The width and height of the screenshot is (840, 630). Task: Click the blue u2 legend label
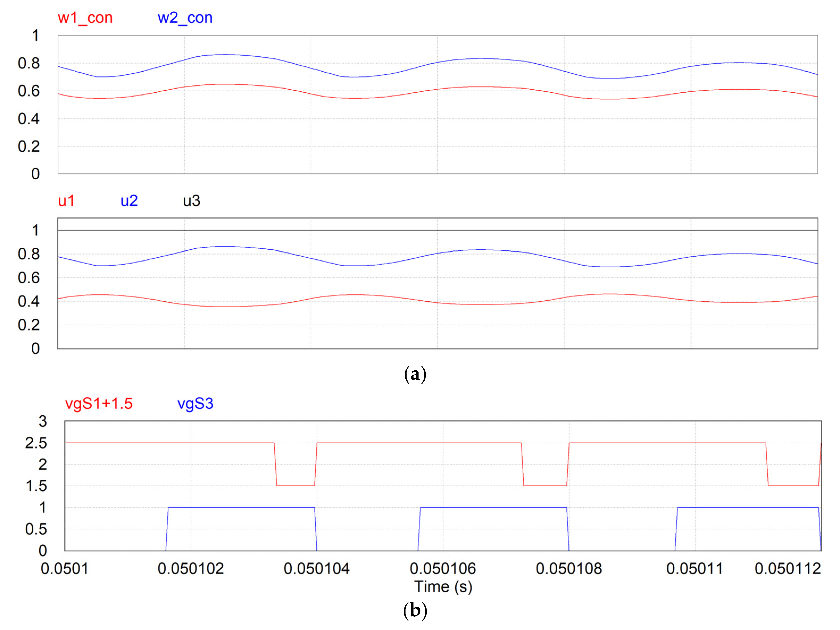click(129, 201)
